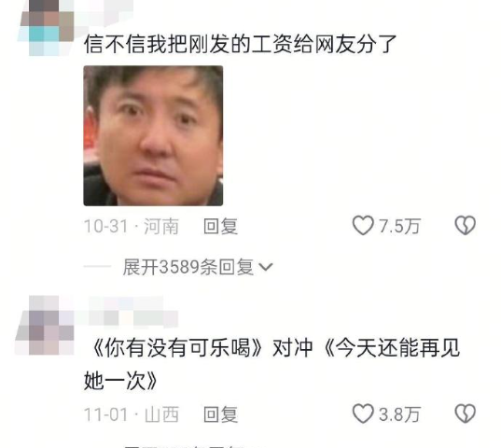501x448 pixels.
Task: Reply to the 11-01 山西 comment
Action: coord(220,414)
